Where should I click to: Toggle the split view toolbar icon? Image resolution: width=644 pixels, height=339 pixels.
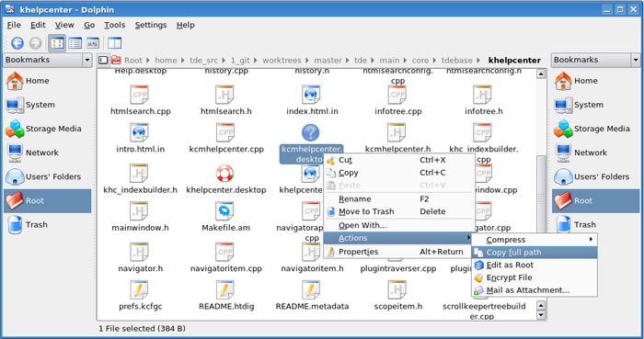(115, 42)
